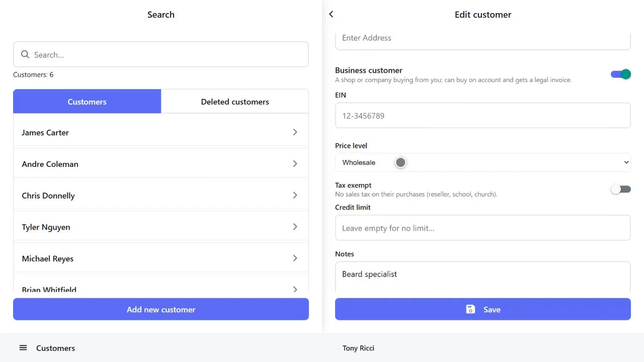The height and width of the screenshot is (362, 644).
Task: Turn off the Business customer switch
Action: coord(621,74)
